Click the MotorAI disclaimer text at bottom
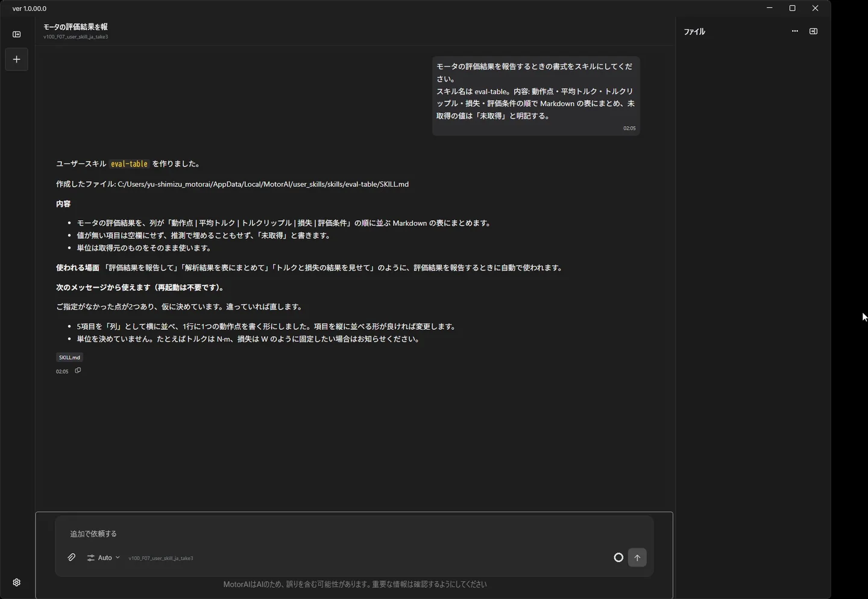868x599 pixels. point(354,584)
